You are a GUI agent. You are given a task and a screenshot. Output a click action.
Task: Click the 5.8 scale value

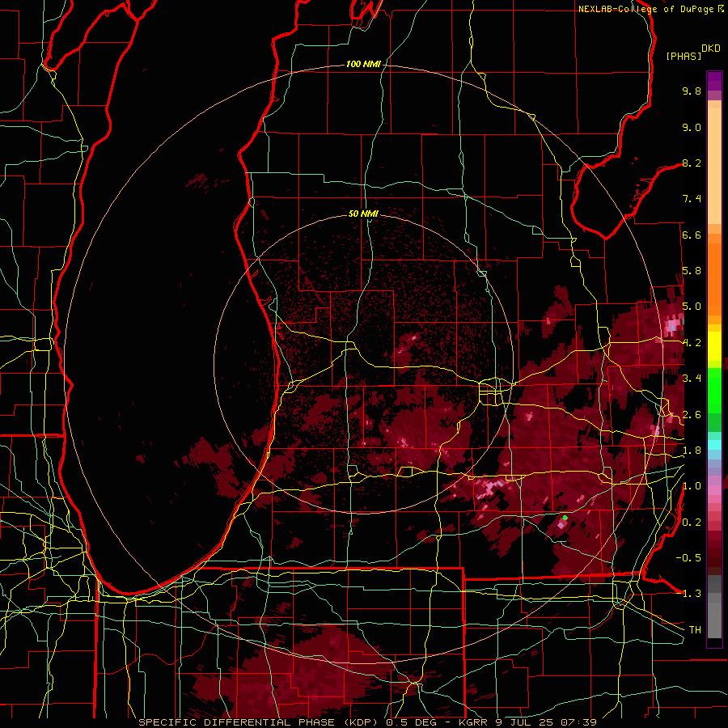pos(692,271)
